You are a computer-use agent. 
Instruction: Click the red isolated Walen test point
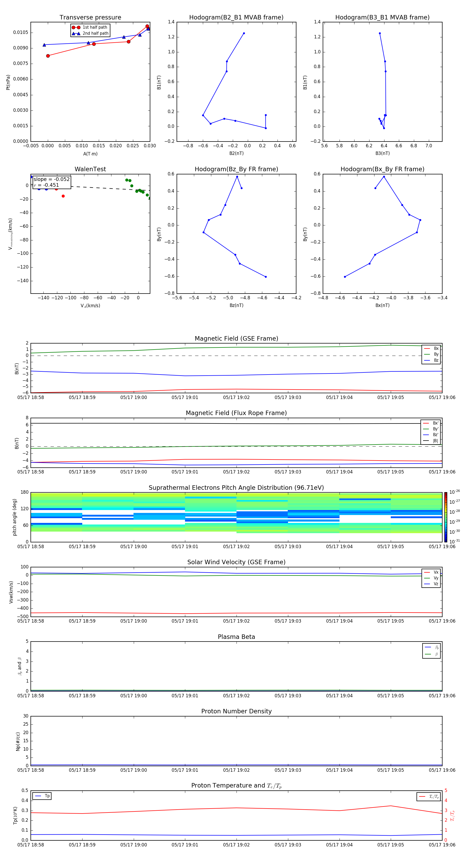63,196
